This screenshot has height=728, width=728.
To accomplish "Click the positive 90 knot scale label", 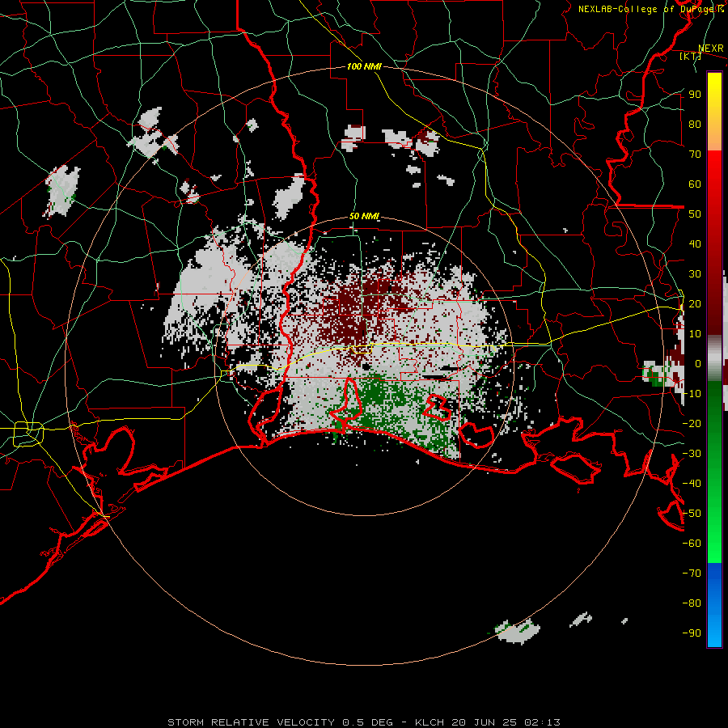I will (695, 95).
